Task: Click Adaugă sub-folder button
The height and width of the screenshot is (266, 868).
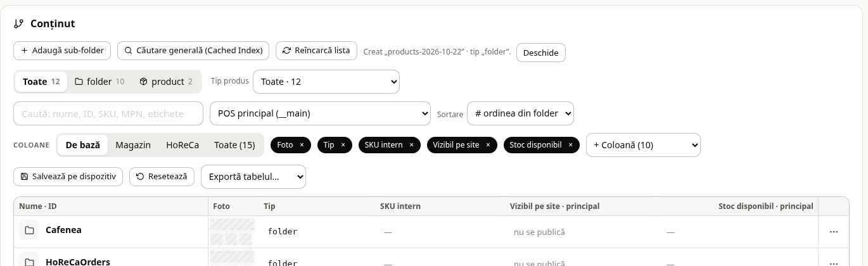Action: click(x=62, y=51)
